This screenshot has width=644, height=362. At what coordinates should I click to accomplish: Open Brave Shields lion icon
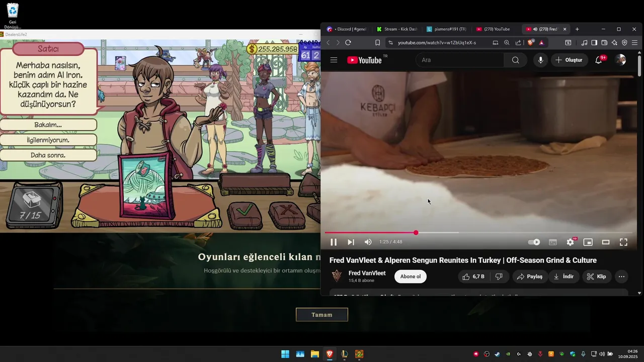pos(530,43)
